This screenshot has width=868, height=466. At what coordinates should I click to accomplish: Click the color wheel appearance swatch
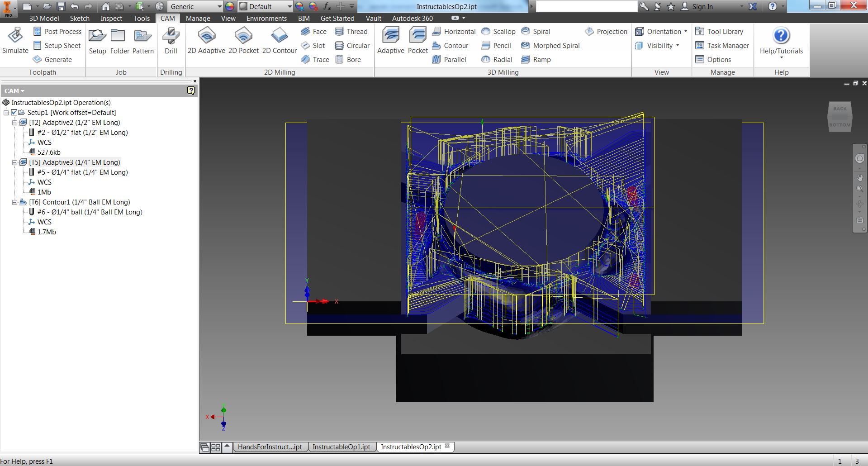230,6
